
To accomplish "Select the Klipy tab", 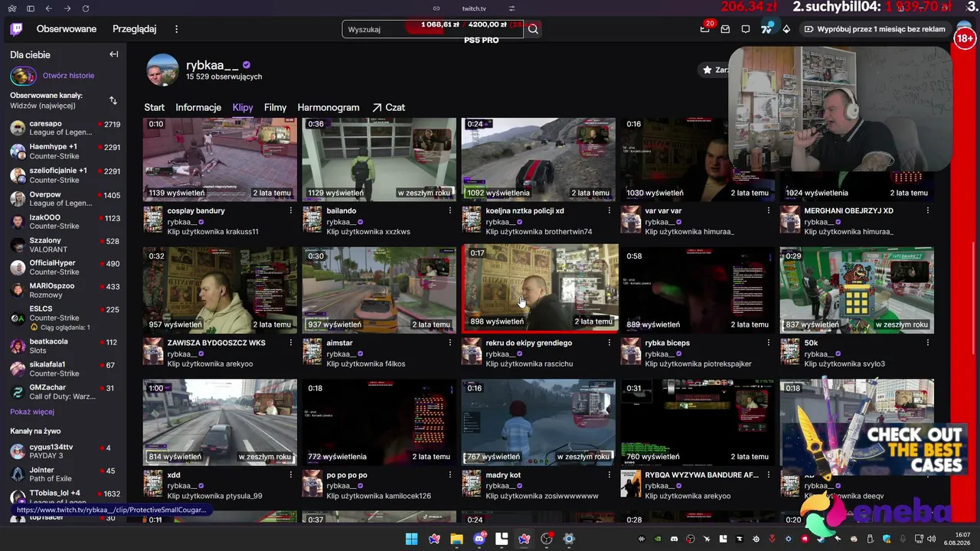I will click(243, 108).
